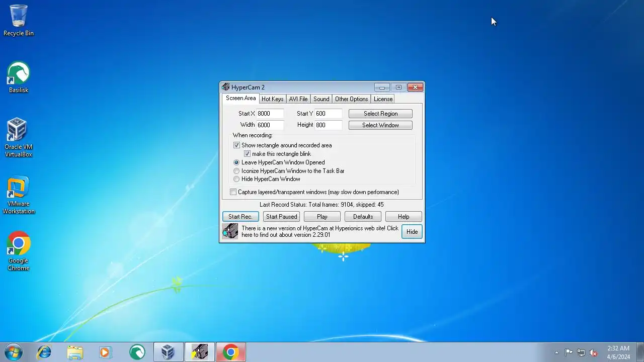Enable Capture layered/transparent windows
This screenshot has height=362, width=644.
click(x=233, y=192)
